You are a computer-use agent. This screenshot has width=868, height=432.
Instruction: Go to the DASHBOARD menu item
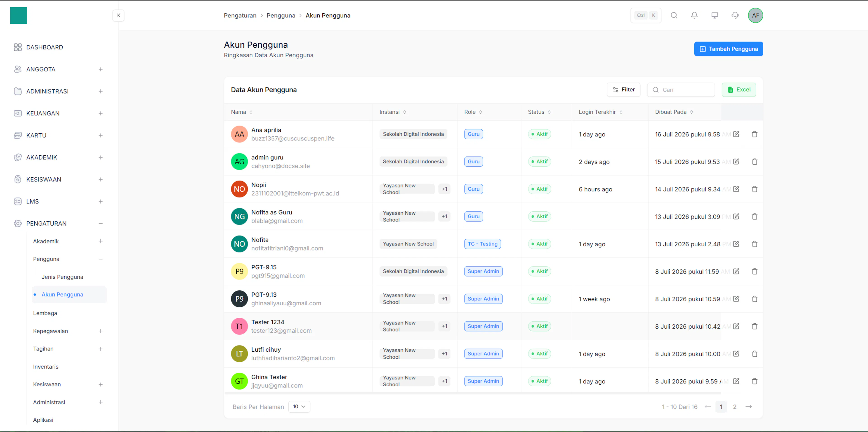(45, 47)
